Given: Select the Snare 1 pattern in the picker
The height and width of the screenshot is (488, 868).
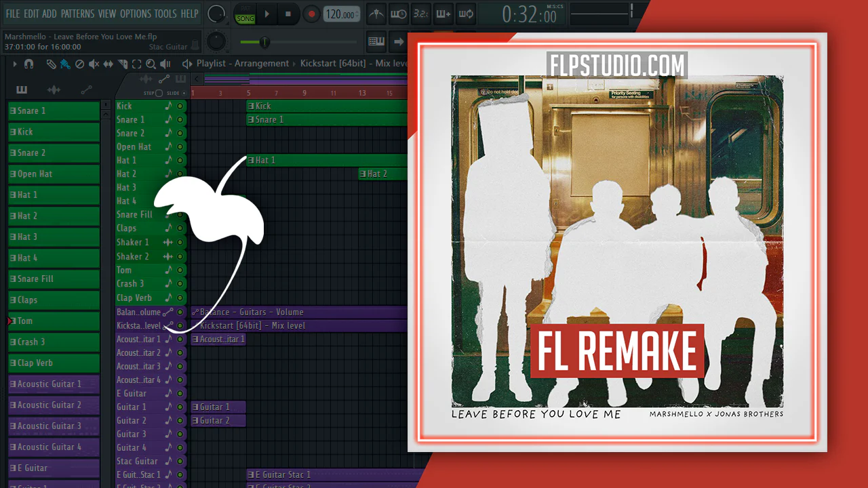Looking at the screenshot, I should pos(54,110).
